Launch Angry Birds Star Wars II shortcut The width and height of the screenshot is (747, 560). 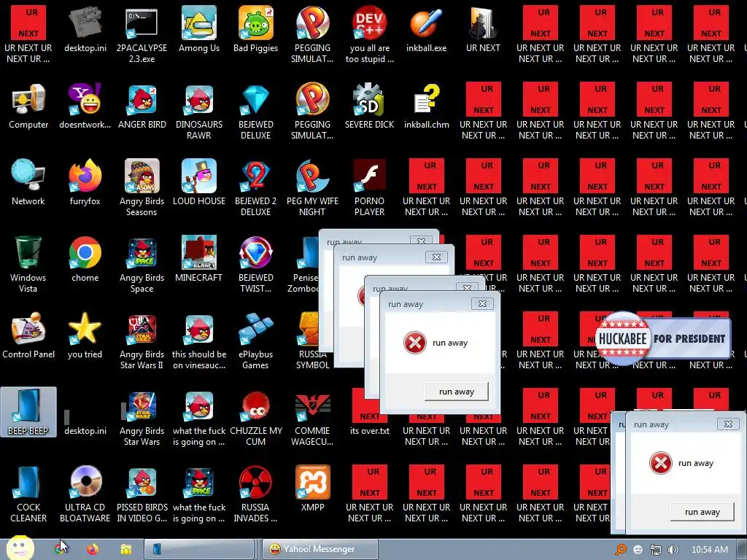point(142,341)
